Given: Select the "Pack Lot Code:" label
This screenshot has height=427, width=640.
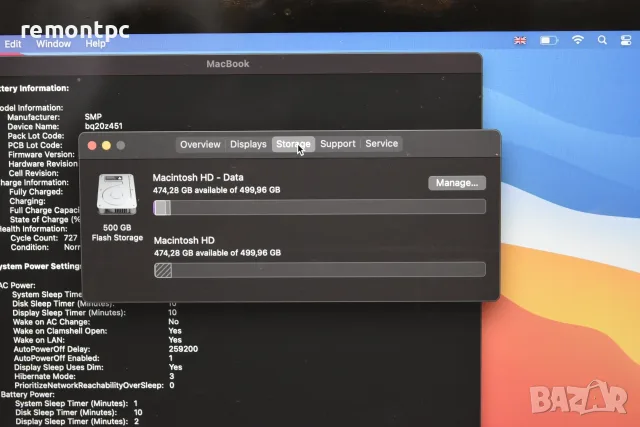Looking at the screenshot, I should pos(36,136).
